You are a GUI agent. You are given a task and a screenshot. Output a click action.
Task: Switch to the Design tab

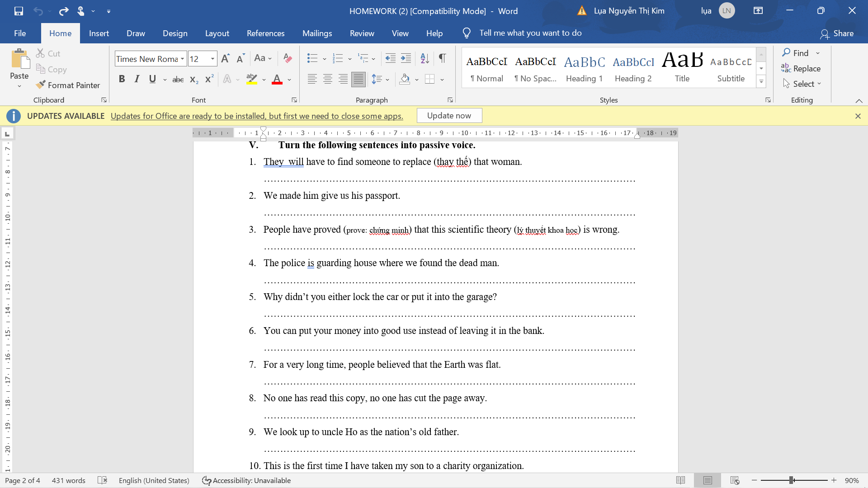[175, 33]
